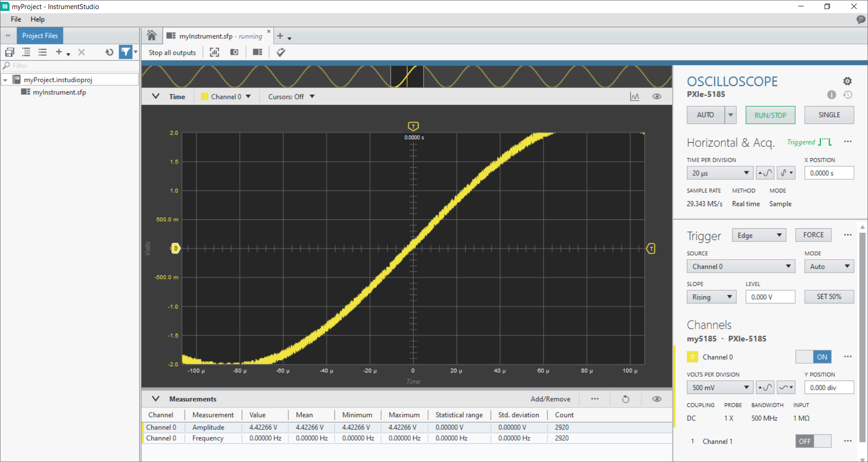Open Trigger Source Channel 0 dropdown

pos(741,266)
